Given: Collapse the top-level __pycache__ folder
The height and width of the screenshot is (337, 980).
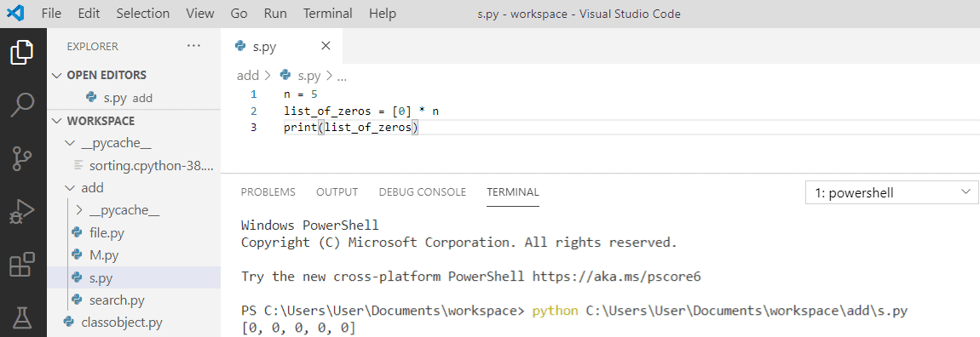Looking at the screenshot, I should coord(70,143).
